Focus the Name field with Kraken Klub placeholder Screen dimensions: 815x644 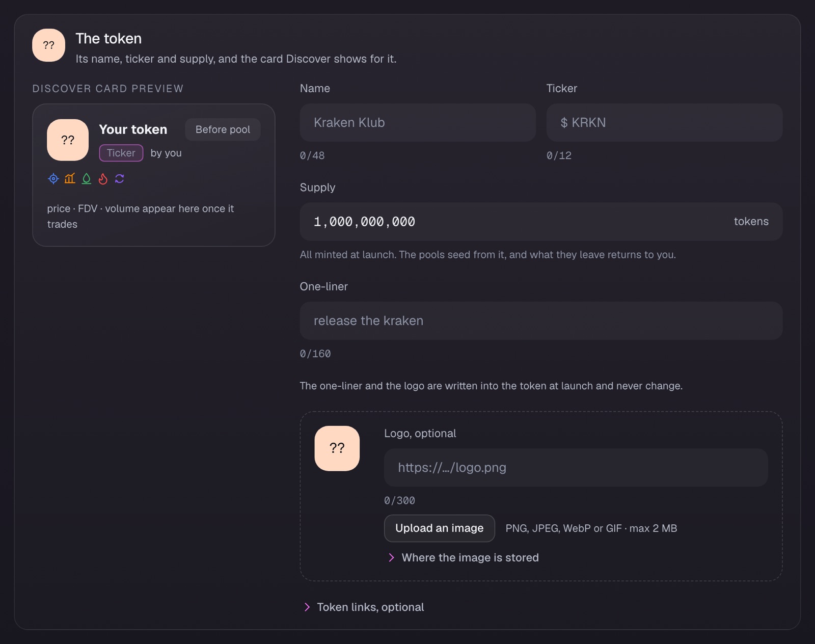(418, 123)
